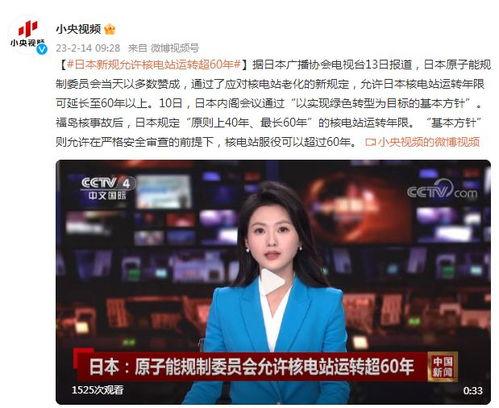Click the video icon before 小央视频的微博视频
Viewport: 499px width, 408px height.
click(371, 142)
